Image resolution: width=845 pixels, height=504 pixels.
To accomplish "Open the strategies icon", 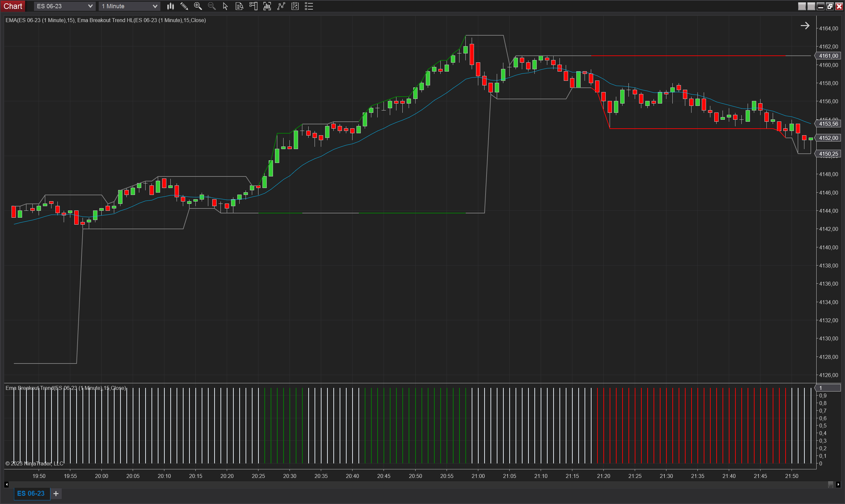I will (x=295, y=6).
